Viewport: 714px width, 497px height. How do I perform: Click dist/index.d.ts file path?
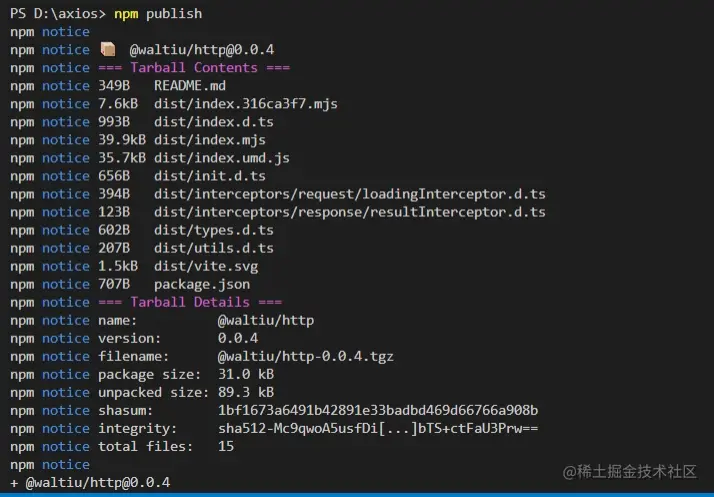[x=214, y=122]
